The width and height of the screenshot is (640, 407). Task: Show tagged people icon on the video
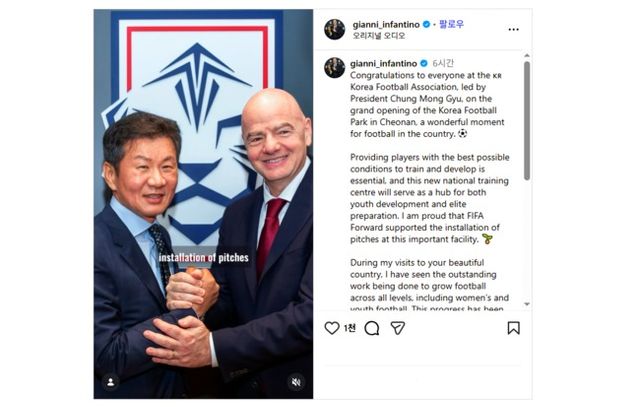[x=111, y=382]
